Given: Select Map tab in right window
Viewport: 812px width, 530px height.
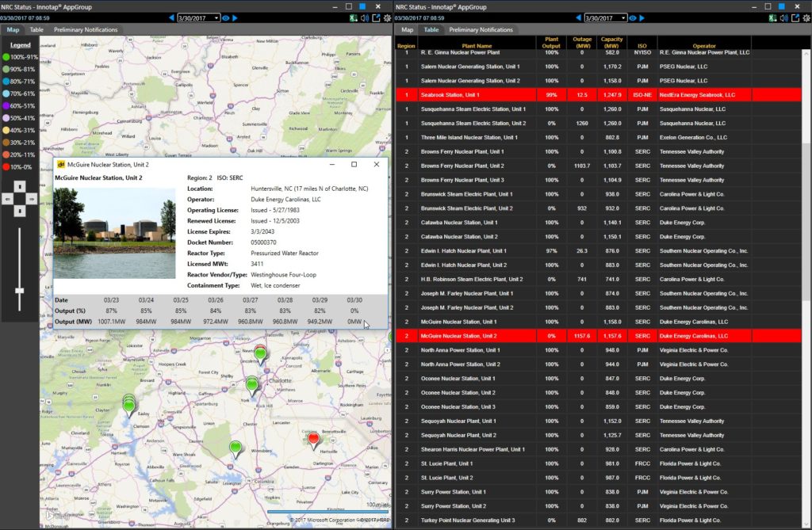Looking at the screenshot, I should coord(408,29).
